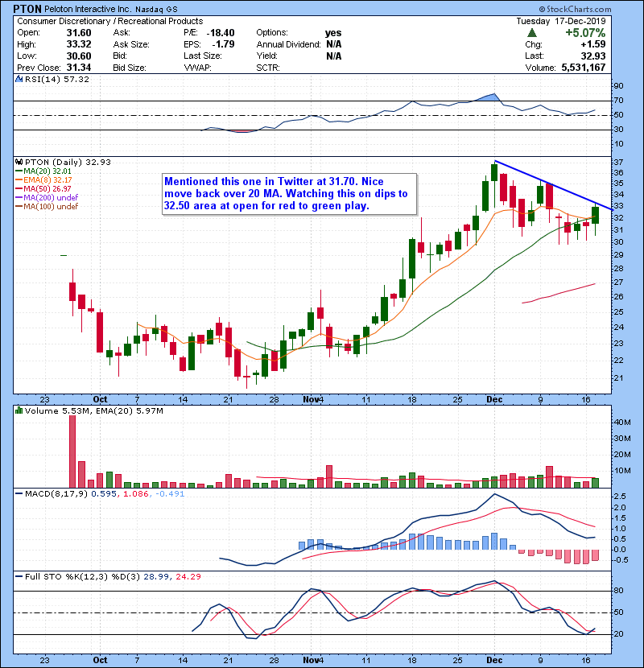Click the MACD(8,17,9) indicator label
Viewport: 644px width, 668px height.
(x=57, y=494)
